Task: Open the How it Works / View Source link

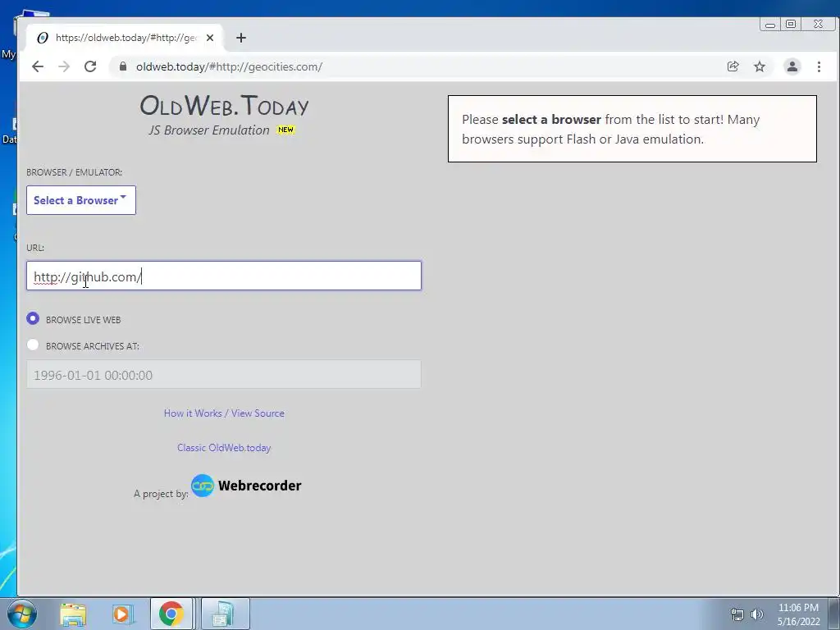Action: (224, 413)
